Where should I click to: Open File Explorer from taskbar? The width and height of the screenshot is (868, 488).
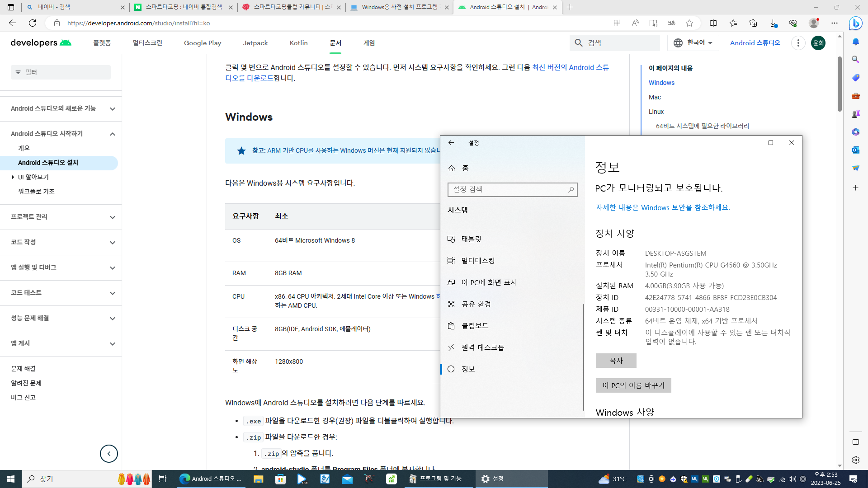click(259, 479)
